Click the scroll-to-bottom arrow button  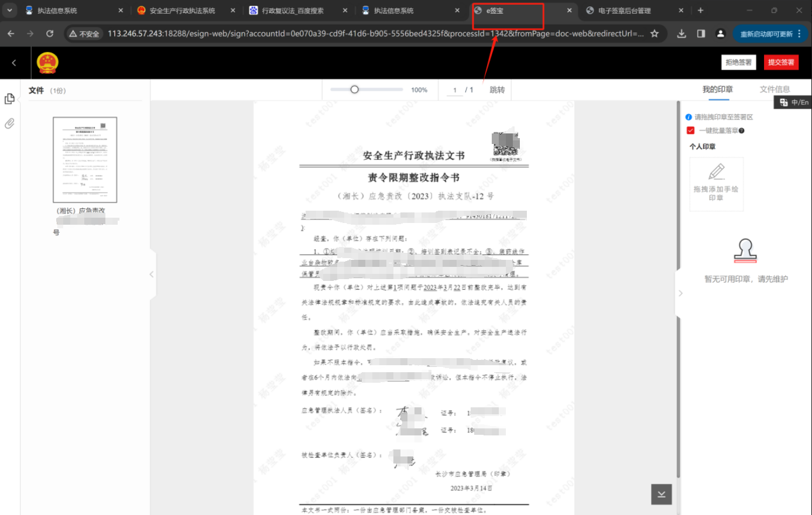661,494
